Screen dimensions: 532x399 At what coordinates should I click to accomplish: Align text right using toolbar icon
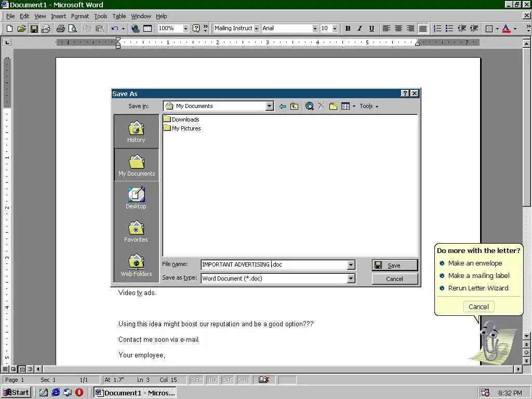(410, 29)
